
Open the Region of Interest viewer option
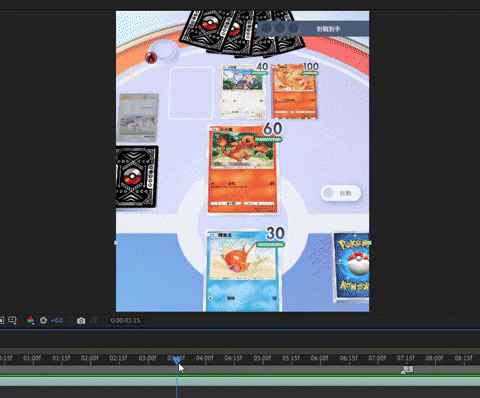(12, 320)
